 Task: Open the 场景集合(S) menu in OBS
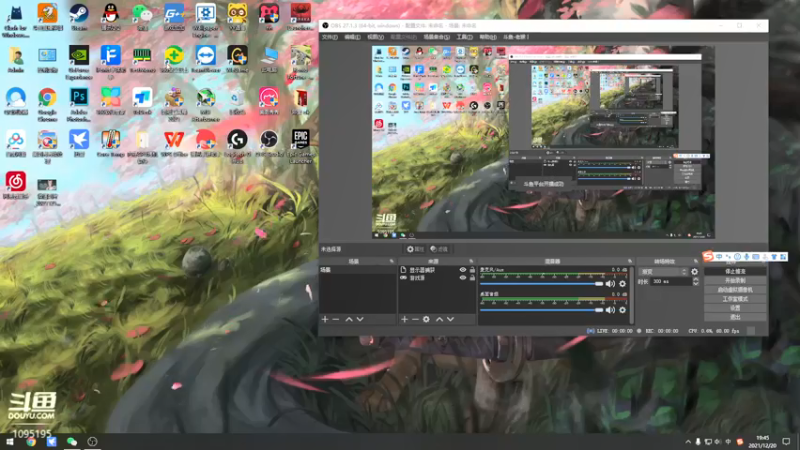(x=436, y=37)
